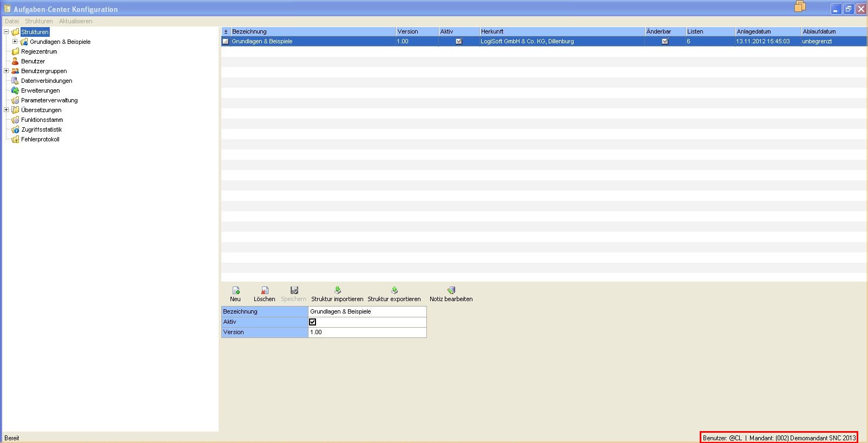868x443 pixels.
Task: Toggle Änderbar checkbox in the table row
Action: pos(665,41)
